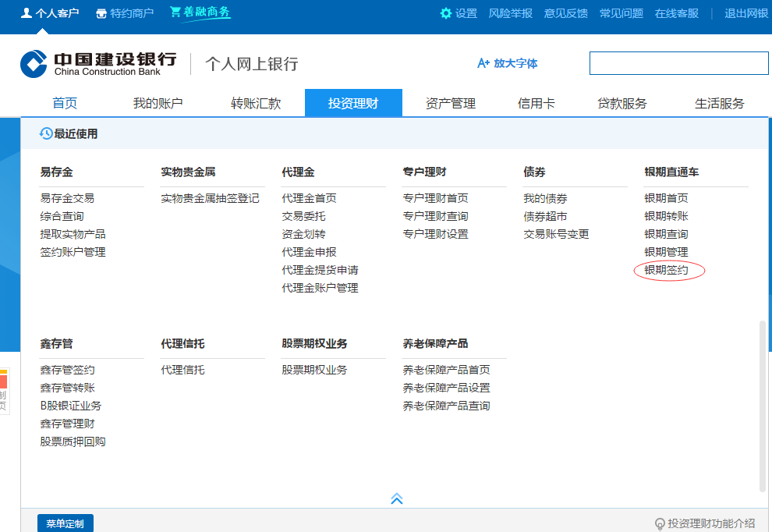The width and height of the screenshot is (772, 532).
Task: Open 银期转账
Action: point(666,216)
